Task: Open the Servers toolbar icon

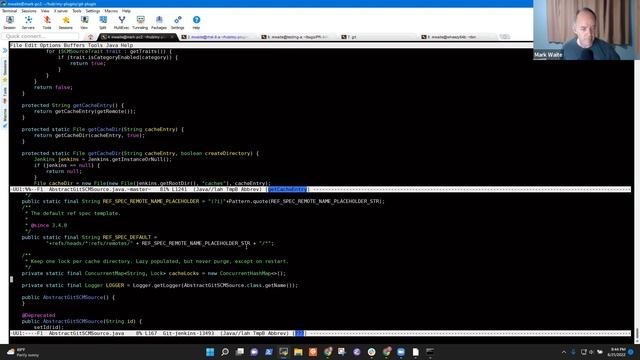Action: 28,22
